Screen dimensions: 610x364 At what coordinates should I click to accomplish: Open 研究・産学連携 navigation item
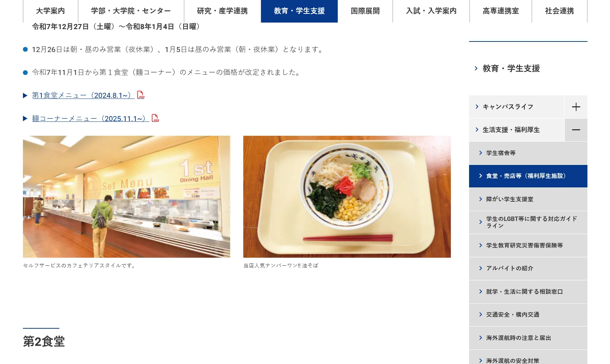tap(223, 11)
